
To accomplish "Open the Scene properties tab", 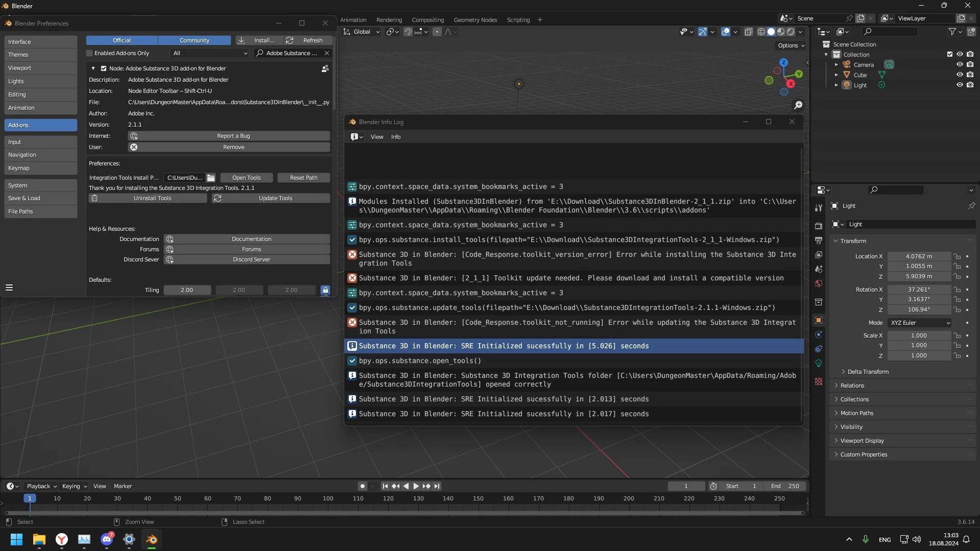I will (x=819, y=269).
